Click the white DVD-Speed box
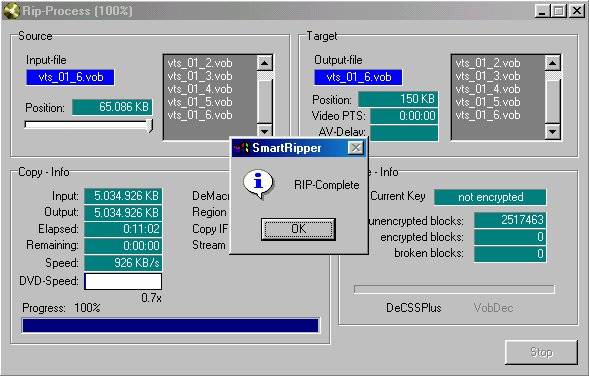Viewport: 589px width, 376px height. pos(123,281)
